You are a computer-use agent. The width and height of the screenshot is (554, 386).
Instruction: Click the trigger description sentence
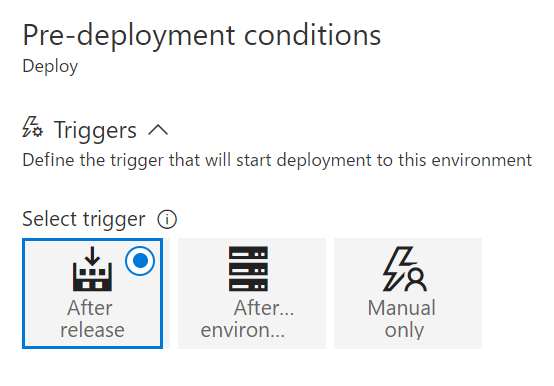(277, 160)
